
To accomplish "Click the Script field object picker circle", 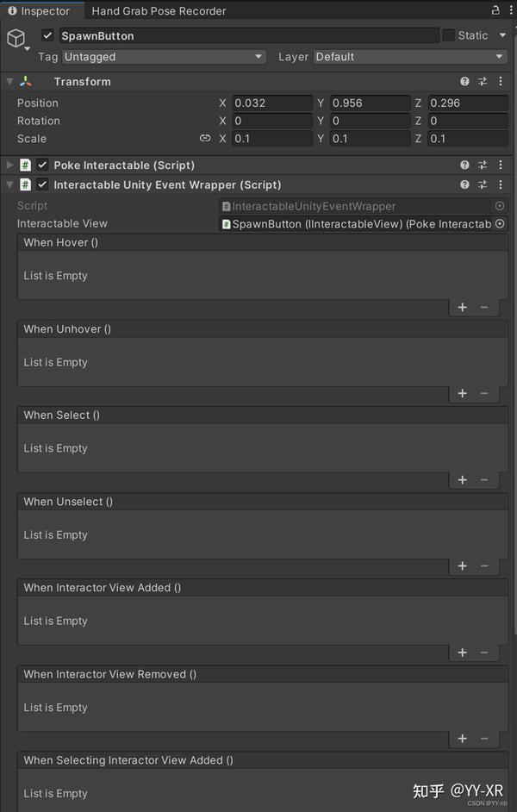I will (500, 205).
